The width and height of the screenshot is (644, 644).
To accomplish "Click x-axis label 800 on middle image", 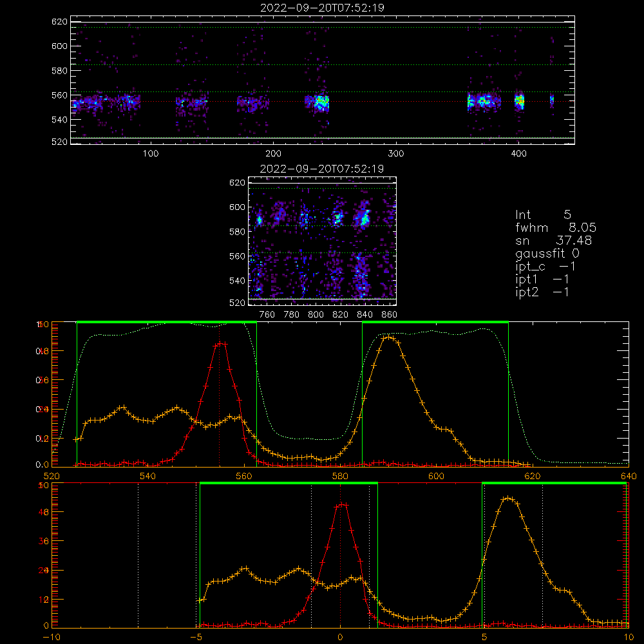I will click(x=316, y=315).
